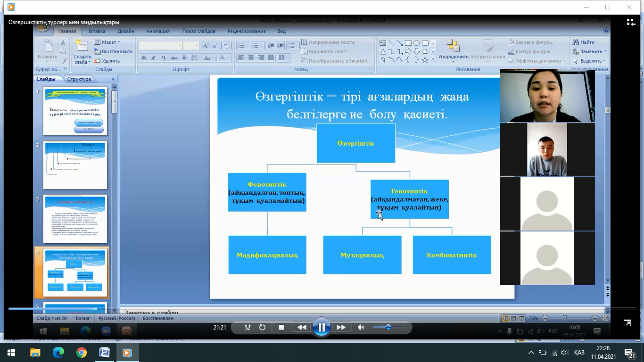644x362 pixels.
Task: Click the Cut scissors icon in the ribbon
Action: [63, 42]
